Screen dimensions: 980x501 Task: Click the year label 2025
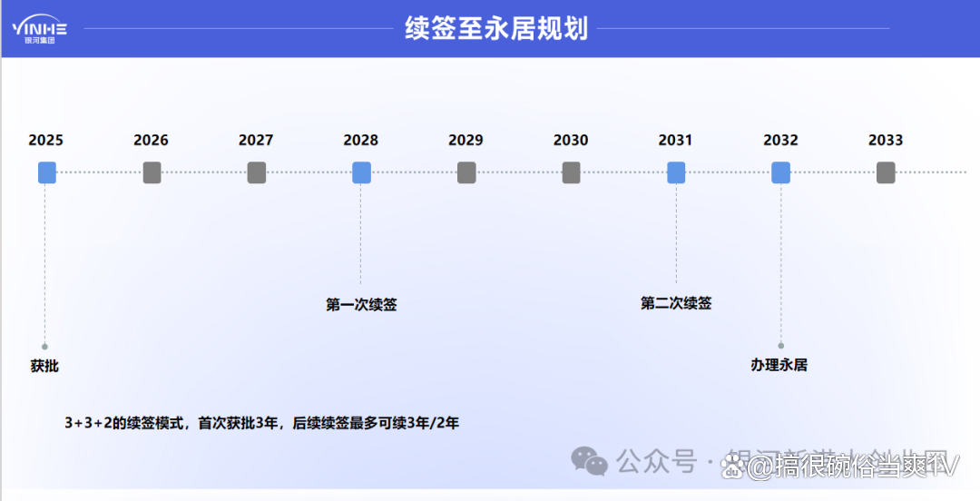pyautogui.click(x=45, y=140)
